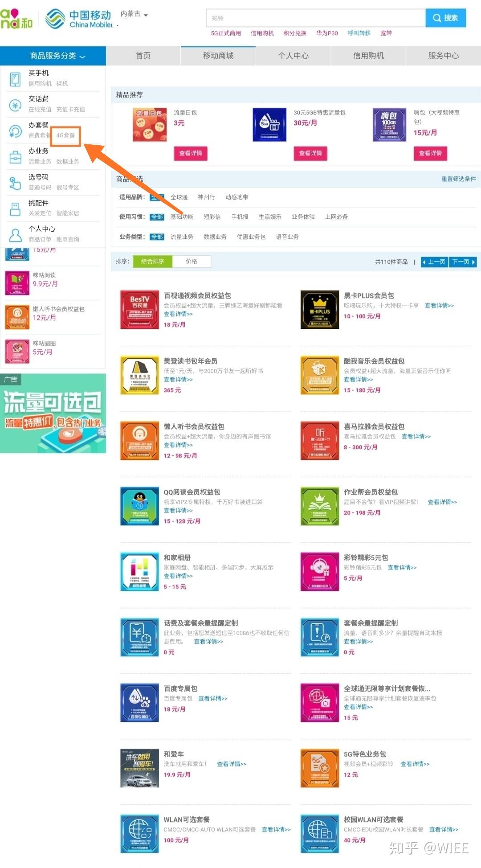Expand the 内蒙古 province dropdown

tap(134, 14)
